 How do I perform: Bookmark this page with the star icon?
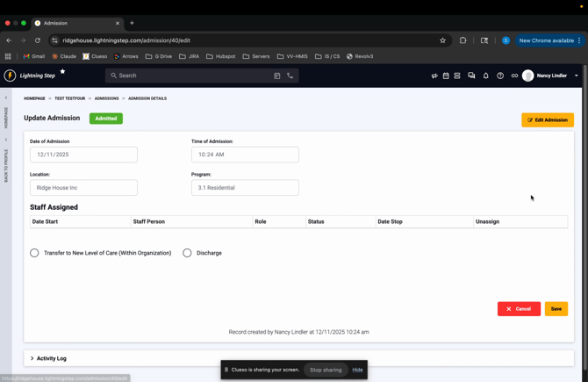click(442, 40)
